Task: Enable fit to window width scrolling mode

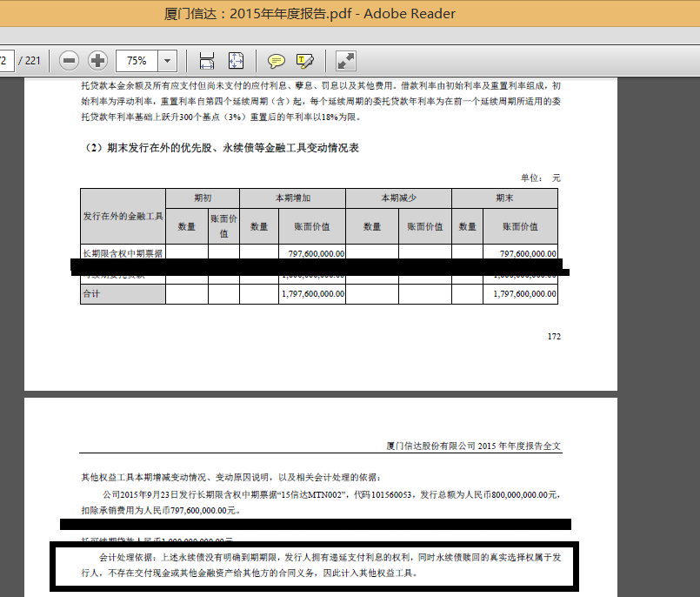Action: coord(207,61)
